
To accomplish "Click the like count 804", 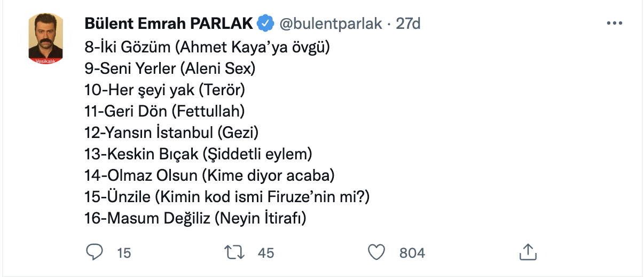I will [412, 252].
